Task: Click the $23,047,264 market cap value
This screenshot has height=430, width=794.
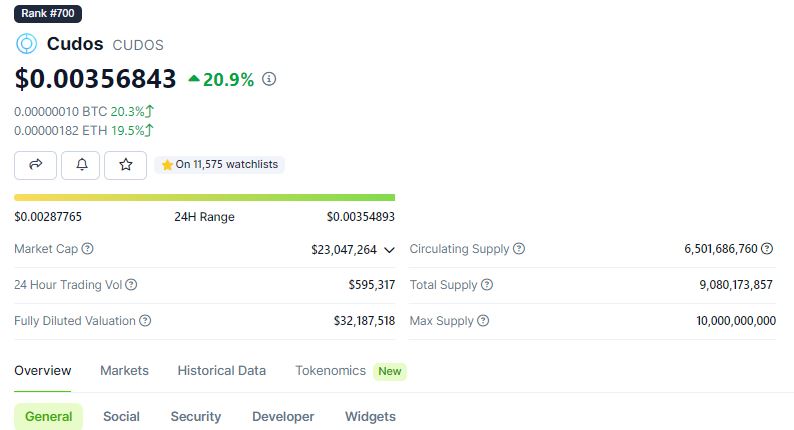Action: click(344, 250)
